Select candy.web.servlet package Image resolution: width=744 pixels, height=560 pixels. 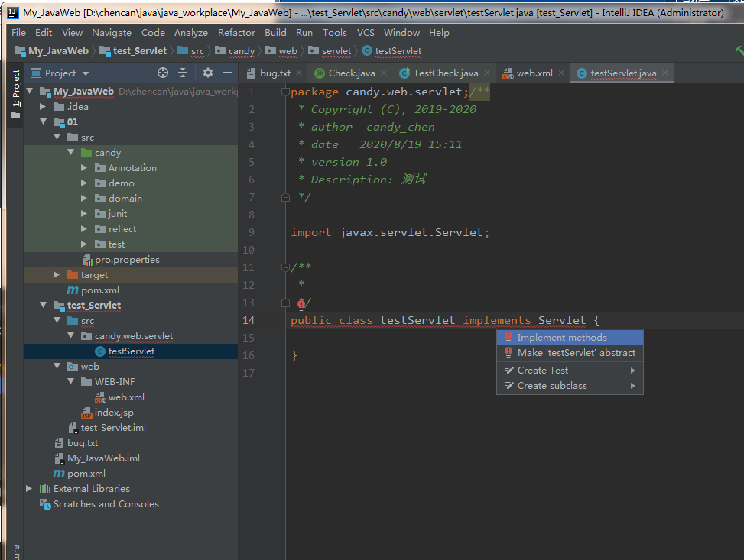127,335
